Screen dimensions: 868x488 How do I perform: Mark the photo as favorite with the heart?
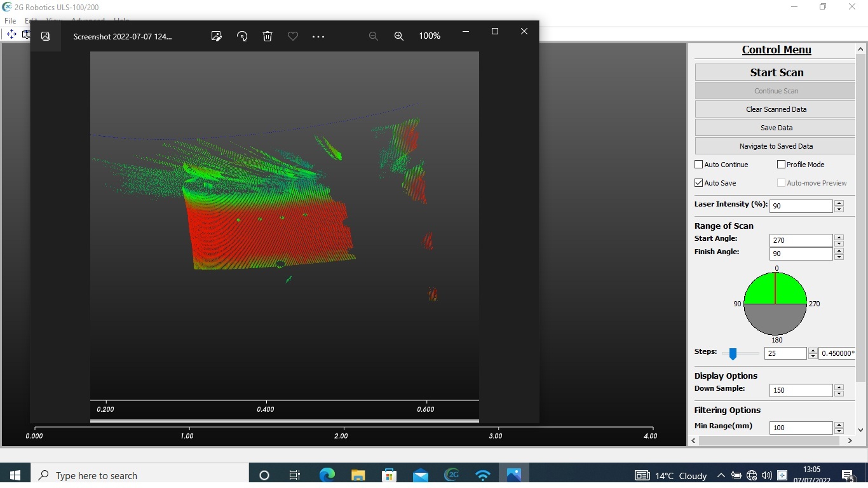tap(293, 36)
